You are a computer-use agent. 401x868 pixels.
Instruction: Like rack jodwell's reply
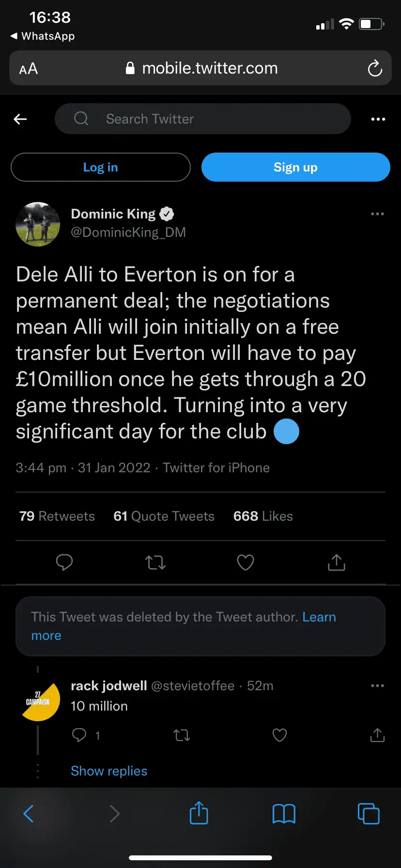pyautogui.click(x=279, y=735)
